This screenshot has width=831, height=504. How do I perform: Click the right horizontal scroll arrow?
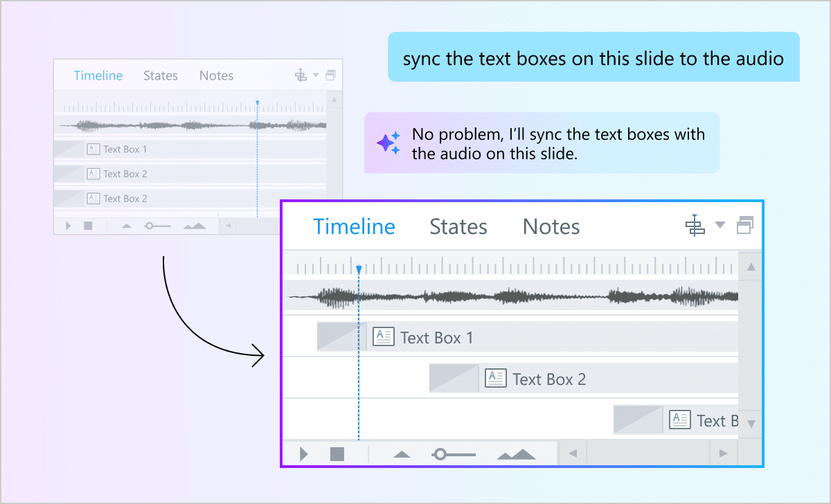724,453
